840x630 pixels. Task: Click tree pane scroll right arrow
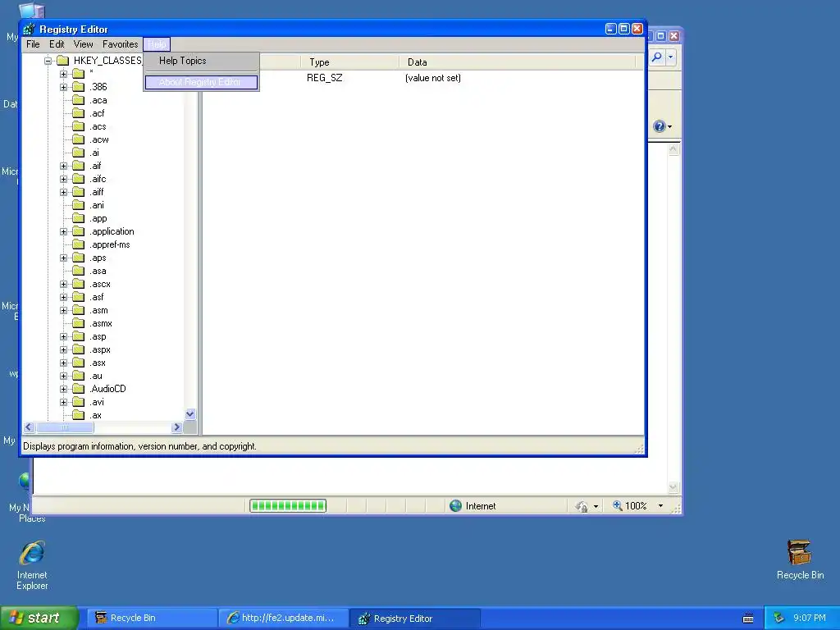[177, 427]
